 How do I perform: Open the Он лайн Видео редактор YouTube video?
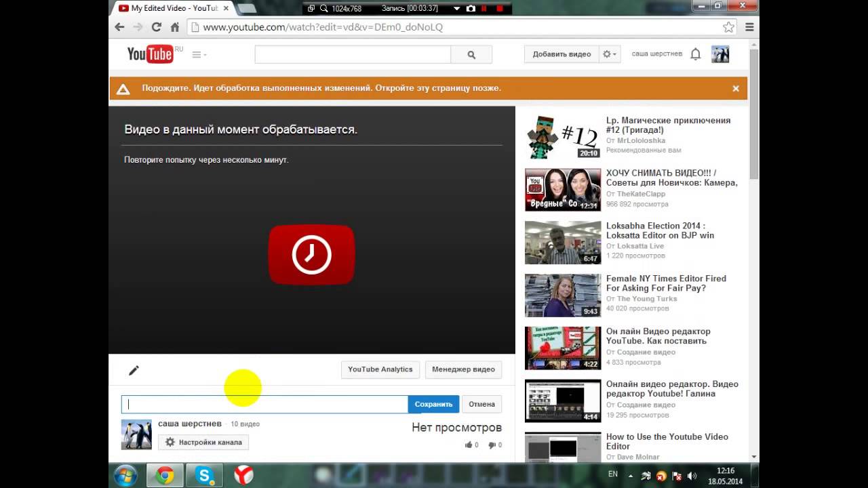point(658,336)
